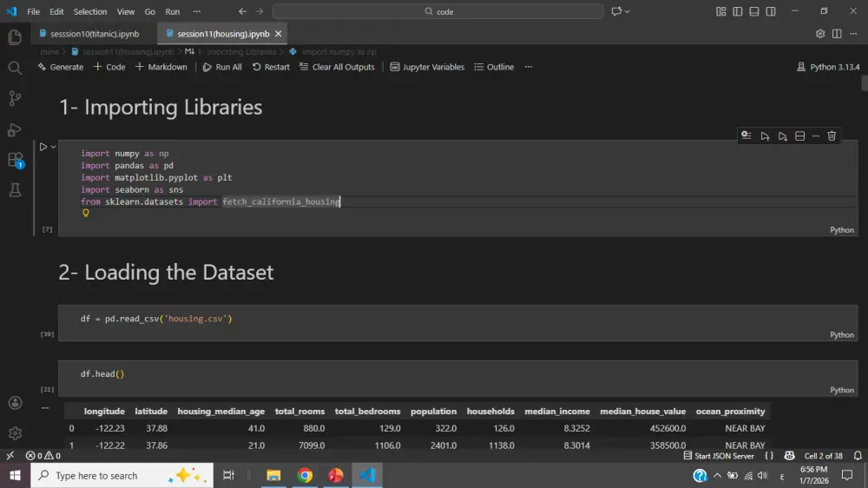Go back with the left arrow
Image resolution: width=868 pixels, height=488 pixels.
click(242, 11)
